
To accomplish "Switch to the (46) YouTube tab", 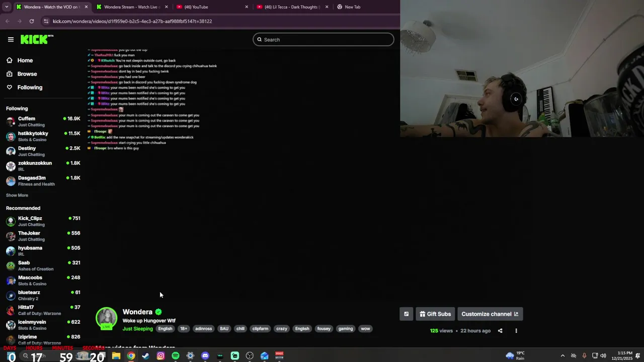I will pyautogui.click(x=211, y=7).
